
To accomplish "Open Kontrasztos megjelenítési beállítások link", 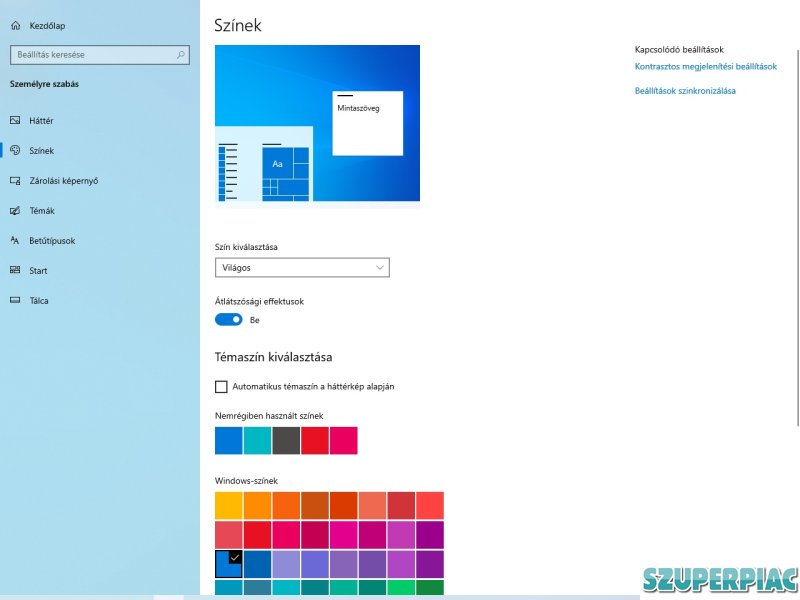I will pos(705,67).
